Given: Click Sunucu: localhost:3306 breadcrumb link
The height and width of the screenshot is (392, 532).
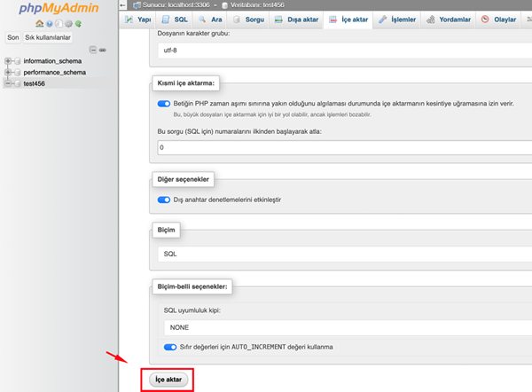Looking at the screenshot, I should coord(176,5).
